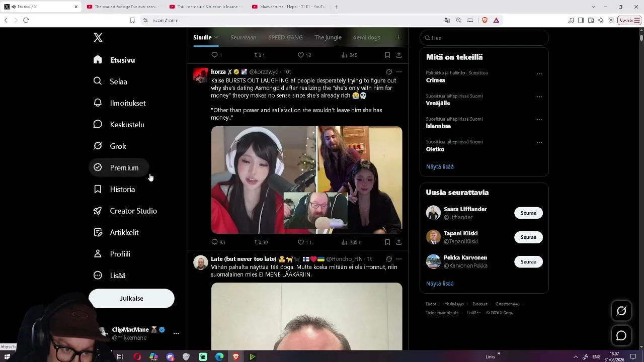Open Leo AI assistant toolbar icon
The image size is (644, 362).
601,20
